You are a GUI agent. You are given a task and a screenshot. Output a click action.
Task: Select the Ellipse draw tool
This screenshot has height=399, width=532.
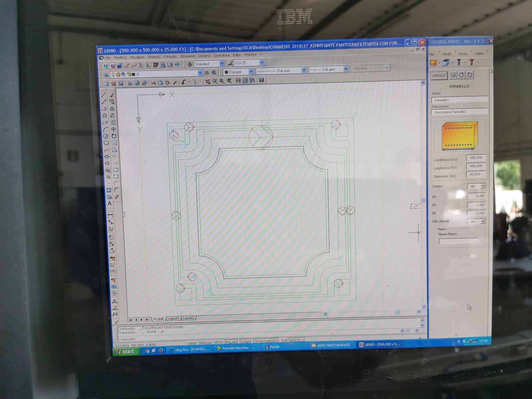[106, 157]
